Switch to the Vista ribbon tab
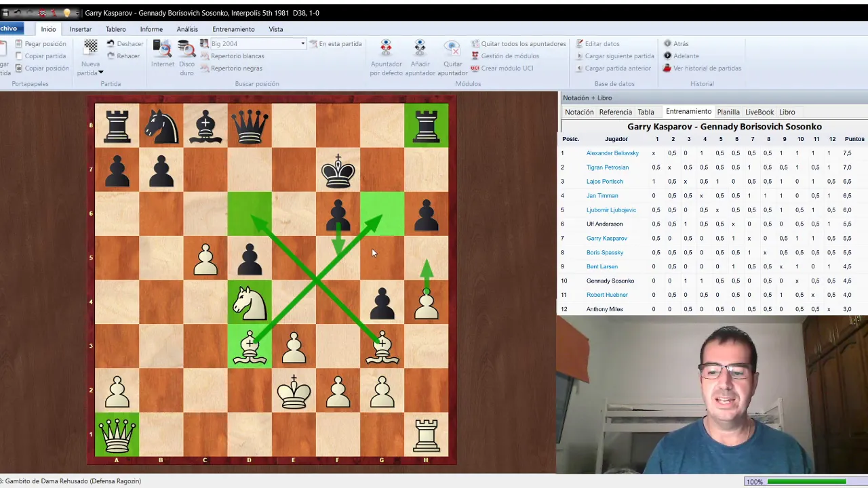Screen dimensions: 868x488 pos(276,29)
